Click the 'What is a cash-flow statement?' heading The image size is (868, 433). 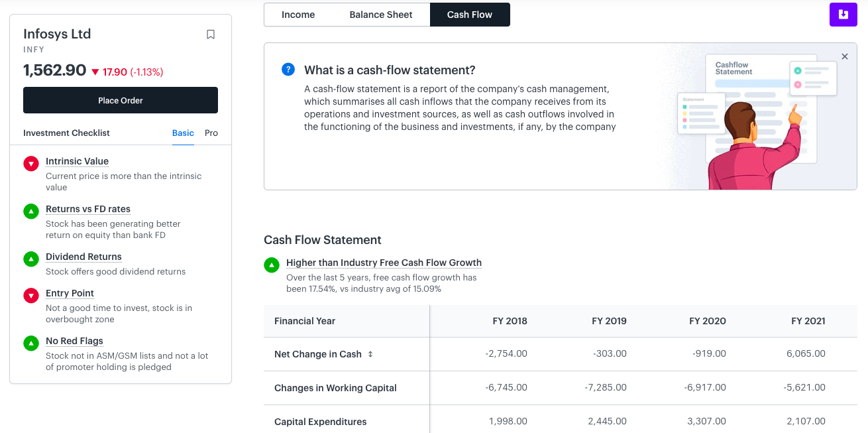click(390, 70)
